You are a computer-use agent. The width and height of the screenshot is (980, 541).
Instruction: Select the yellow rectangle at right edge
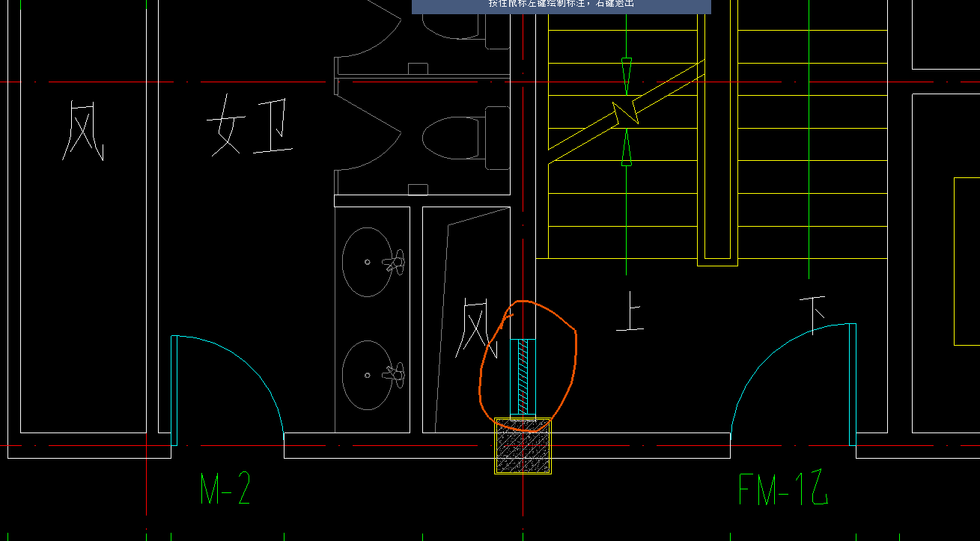coord(967,261)
